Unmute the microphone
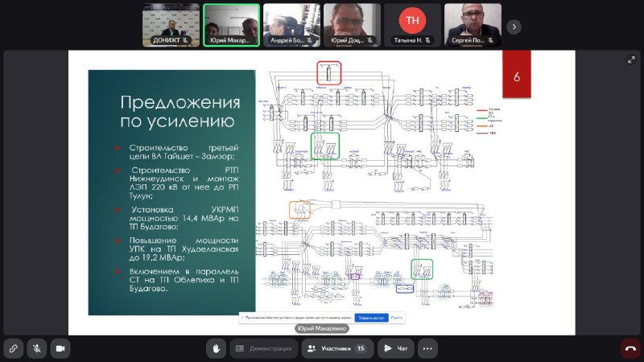644x362 pixels. pos(36,348)
